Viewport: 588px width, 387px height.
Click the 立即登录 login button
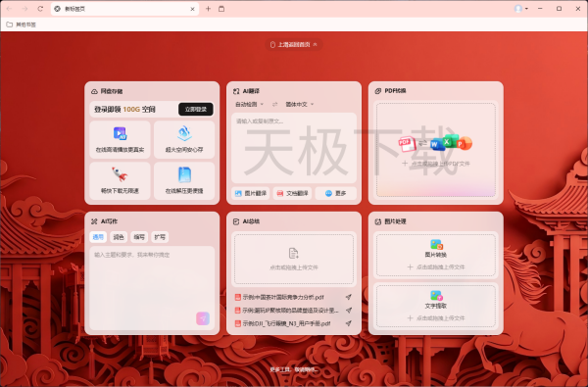point(196,109)
